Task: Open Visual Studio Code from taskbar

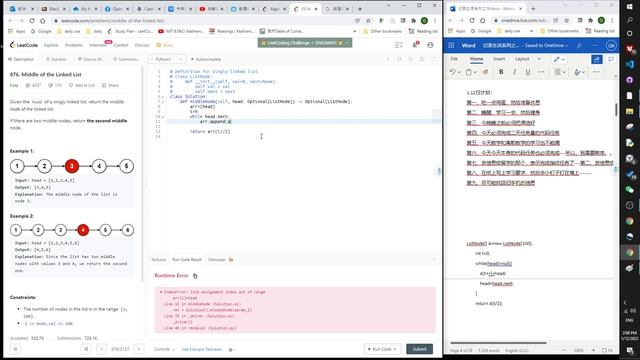Action: point(629,64)
